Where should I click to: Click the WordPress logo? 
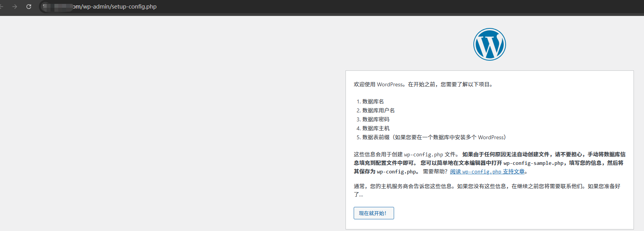click(489, 44)
